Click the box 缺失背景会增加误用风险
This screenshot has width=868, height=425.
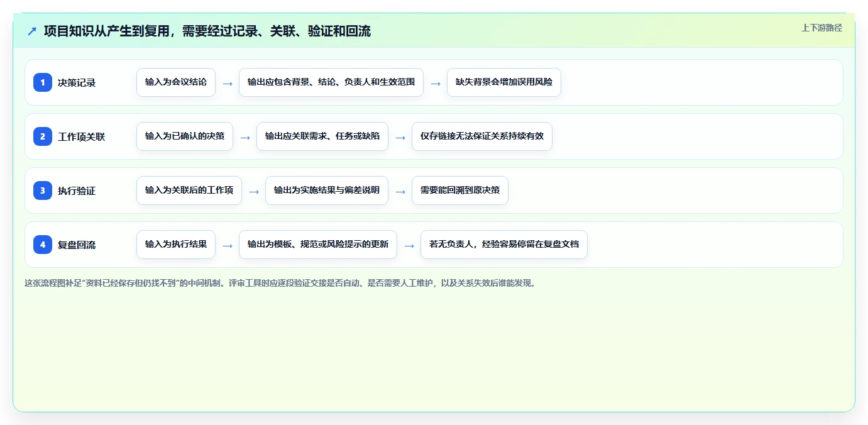[504, 82]
